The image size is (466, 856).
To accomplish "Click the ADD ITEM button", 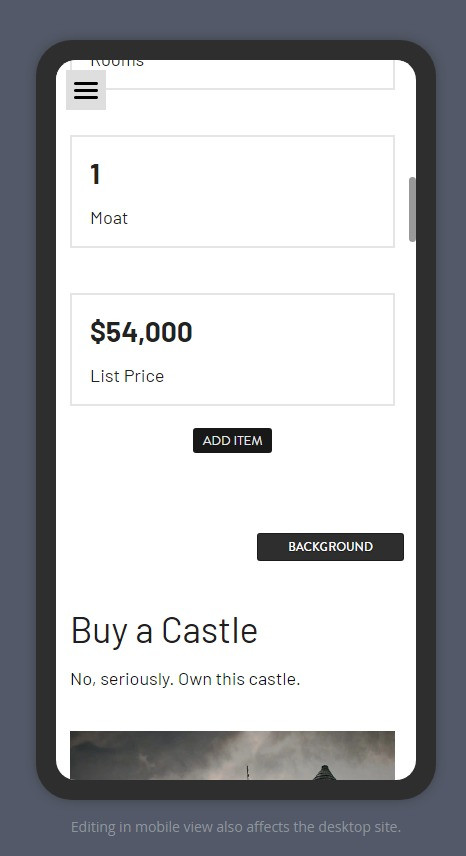I will [232, 441].
